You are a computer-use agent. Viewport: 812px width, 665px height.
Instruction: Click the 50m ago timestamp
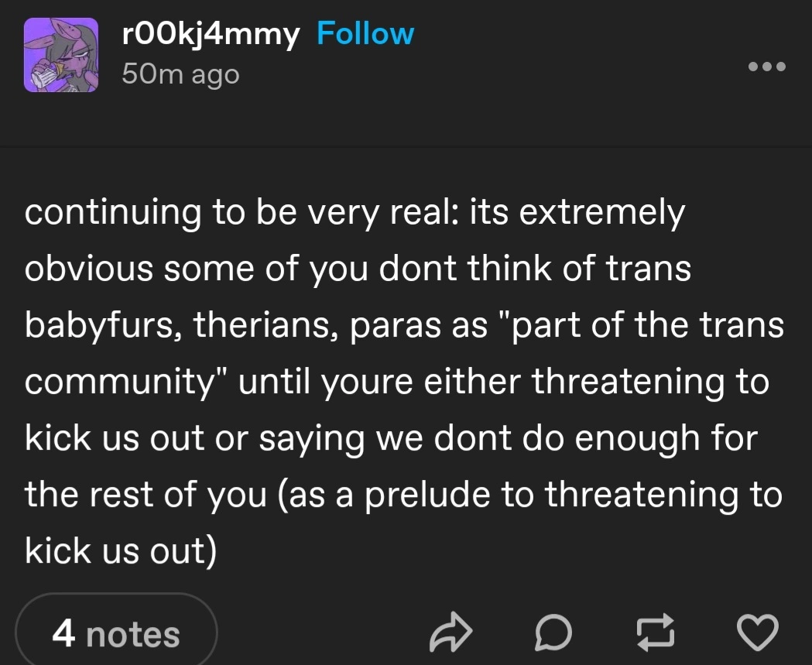click(181, 75)
